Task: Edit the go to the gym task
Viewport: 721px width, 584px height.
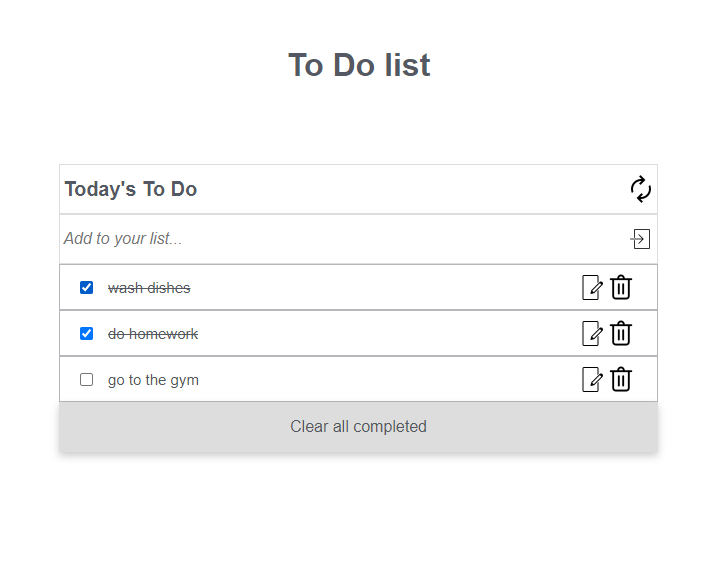Action: point(592,379)
